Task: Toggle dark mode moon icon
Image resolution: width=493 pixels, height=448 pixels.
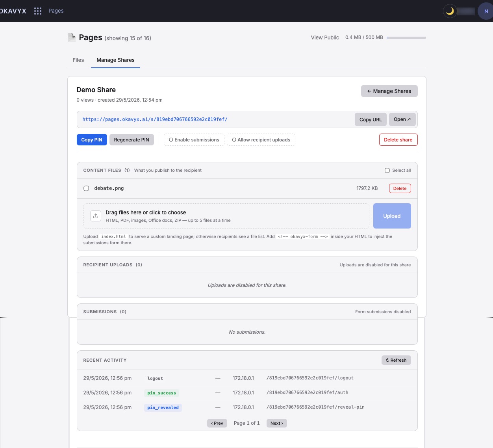Action: 450,11
